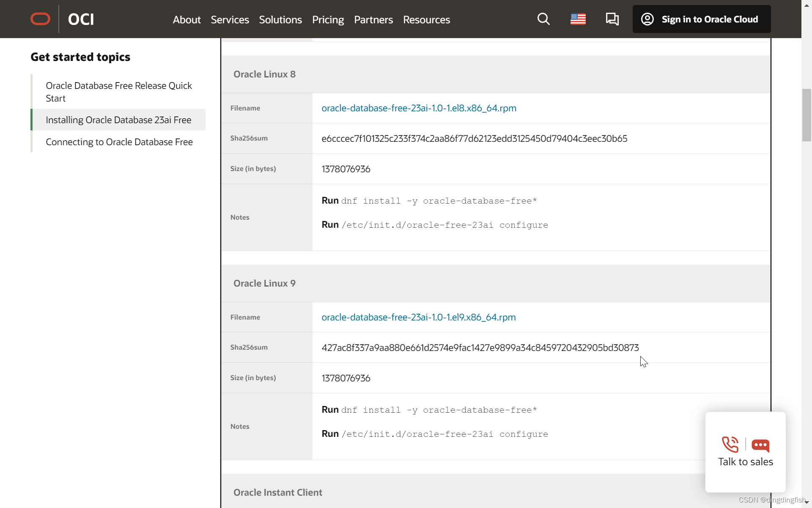Click the Oracle red logo icon
This screenshot has height=508, width=812.
tap(41, 19)
